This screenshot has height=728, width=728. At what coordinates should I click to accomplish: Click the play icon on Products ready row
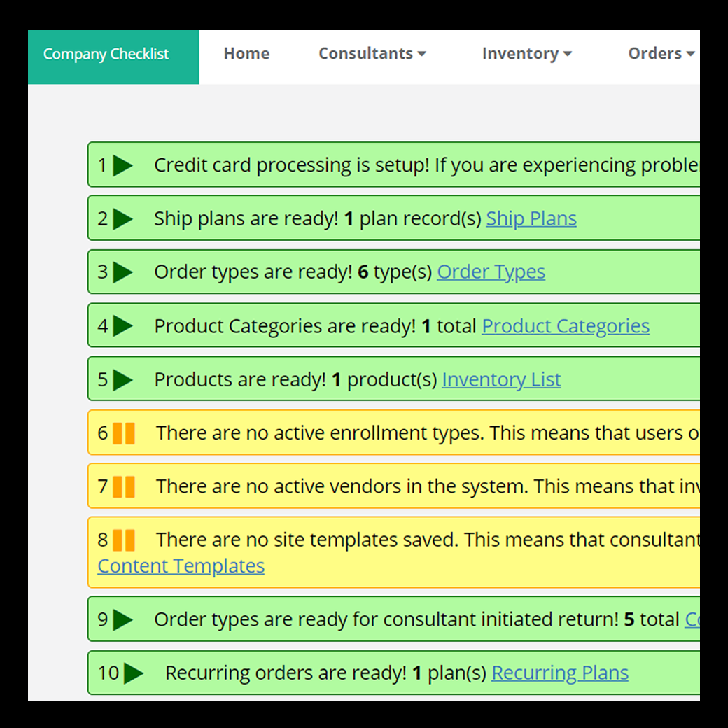122,379
